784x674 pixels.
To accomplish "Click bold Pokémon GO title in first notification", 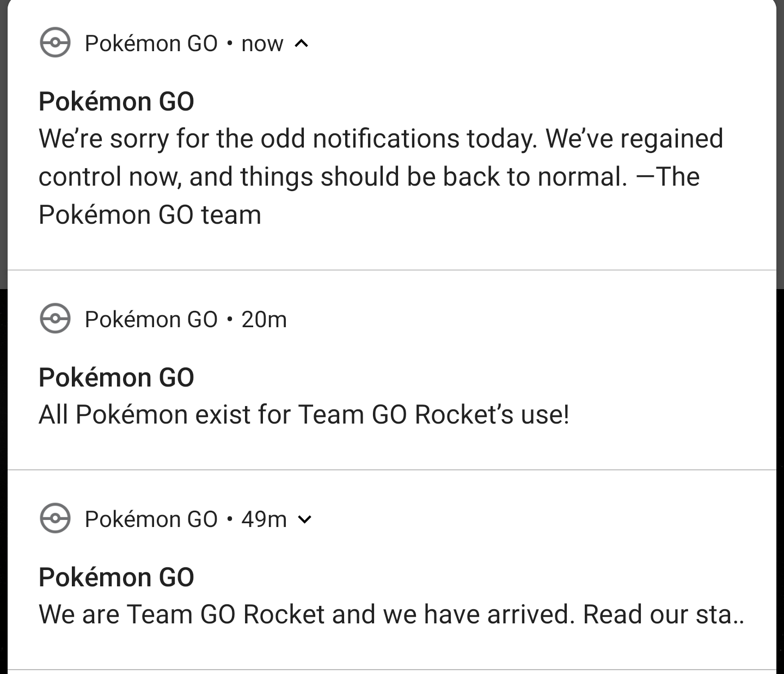I will coord(116,102).
